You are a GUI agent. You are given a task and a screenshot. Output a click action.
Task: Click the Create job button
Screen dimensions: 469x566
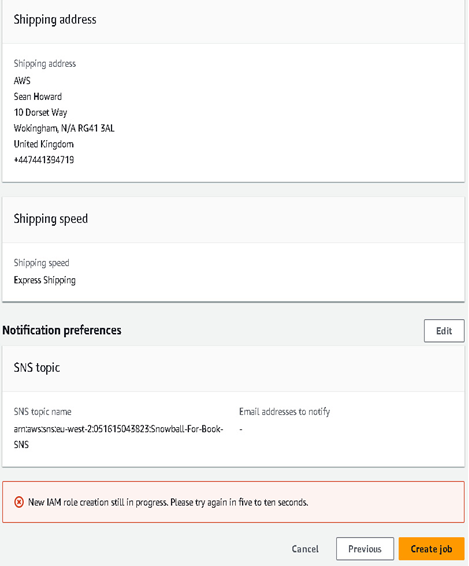[431, 549]
